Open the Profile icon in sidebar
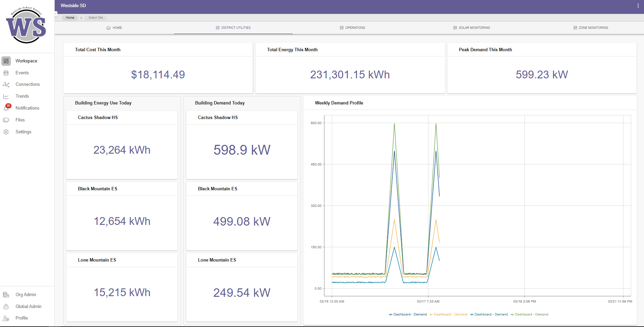 [6, 318]
